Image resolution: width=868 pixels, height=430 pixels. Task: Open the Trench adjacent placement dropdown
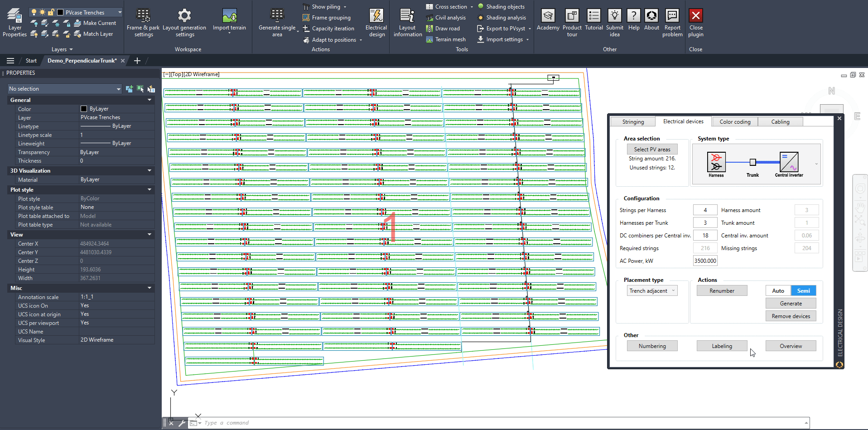tap(652, 291)
